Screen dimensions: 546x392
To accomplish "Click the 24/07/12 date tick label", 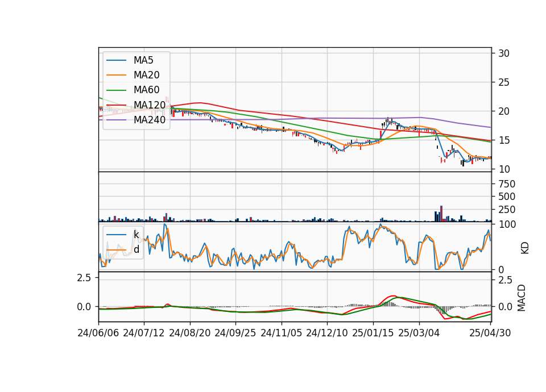I will (x=144, y=333).
